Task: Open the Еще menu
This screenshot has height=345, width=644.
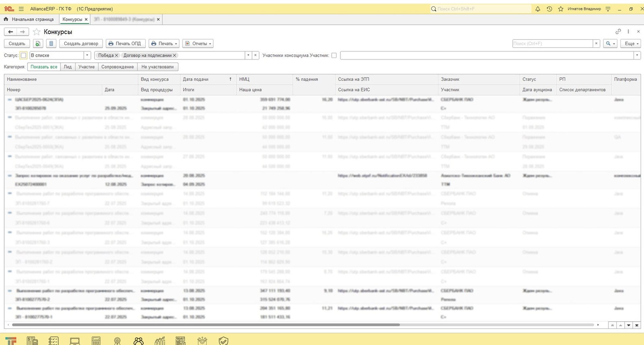Action: coord(632,43)
